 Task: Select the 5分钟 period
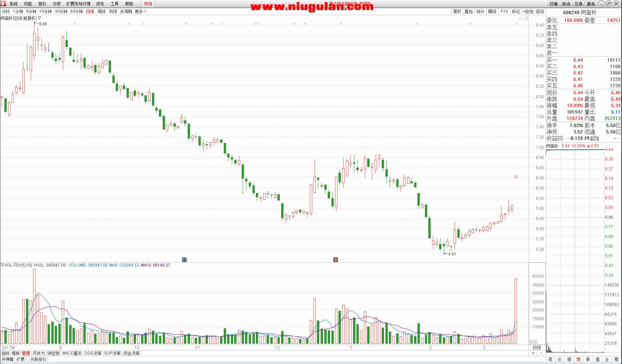(31, 11)
